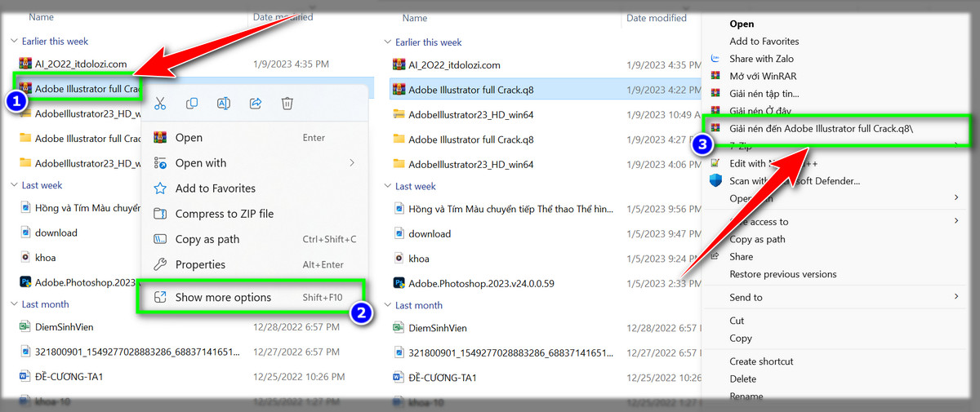Click the WinRAR icon beside Giải nén tập tin...
The image size is (980, 412).
coord(715,93)
